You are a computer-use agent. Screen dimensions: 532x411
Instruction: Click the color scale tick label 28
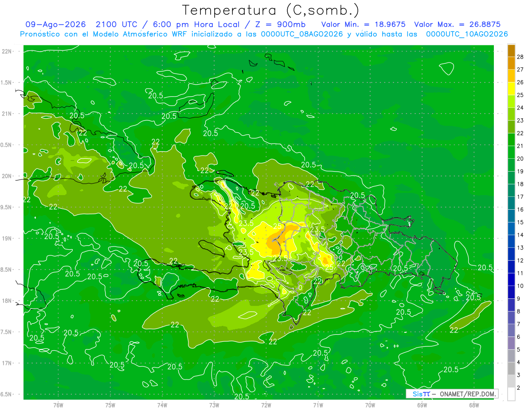pos(520,57)
